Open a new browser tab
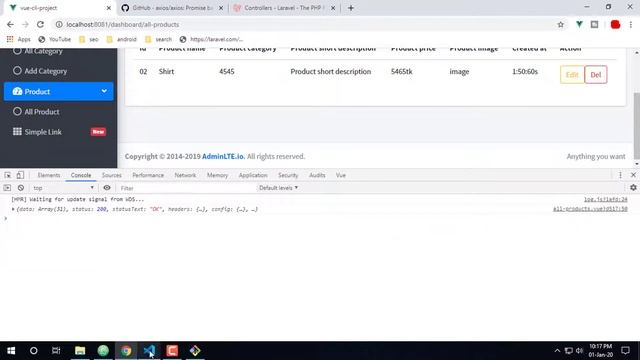The height and width of the screenshot is (360, 640). (351, 8)
